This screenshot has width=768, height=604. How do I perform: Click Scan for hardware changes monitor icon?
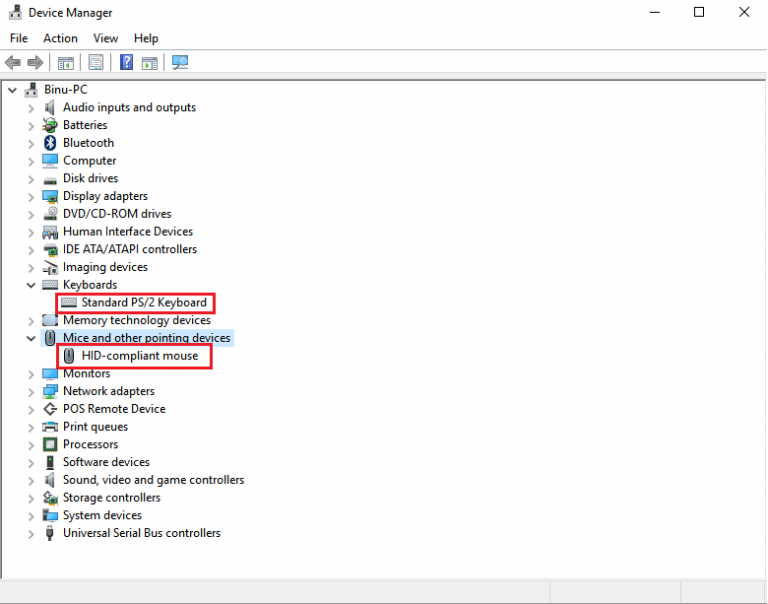180,62
